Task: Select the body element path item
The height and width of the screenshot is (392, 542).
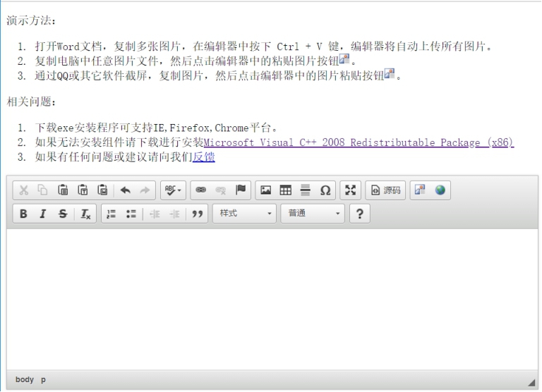Action: tap(25, 379)
